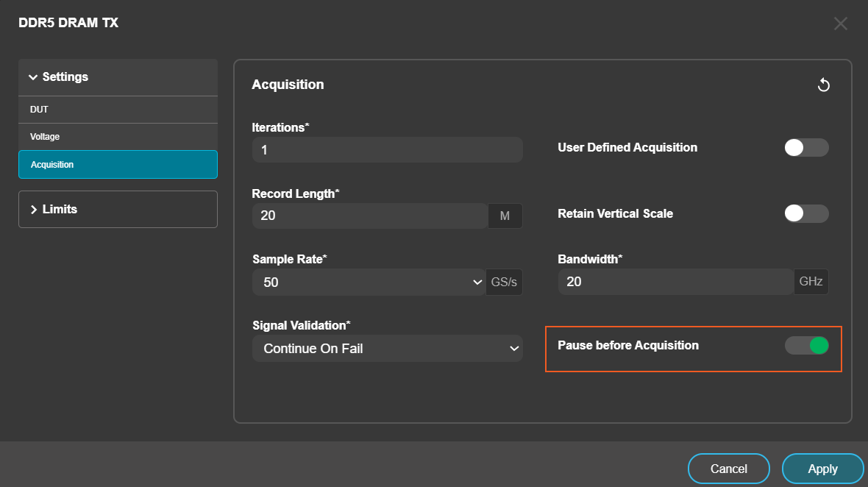Turn on Retain Vertical Scale
The width and height of the screenshot is (868, 487).
point(806,214)
